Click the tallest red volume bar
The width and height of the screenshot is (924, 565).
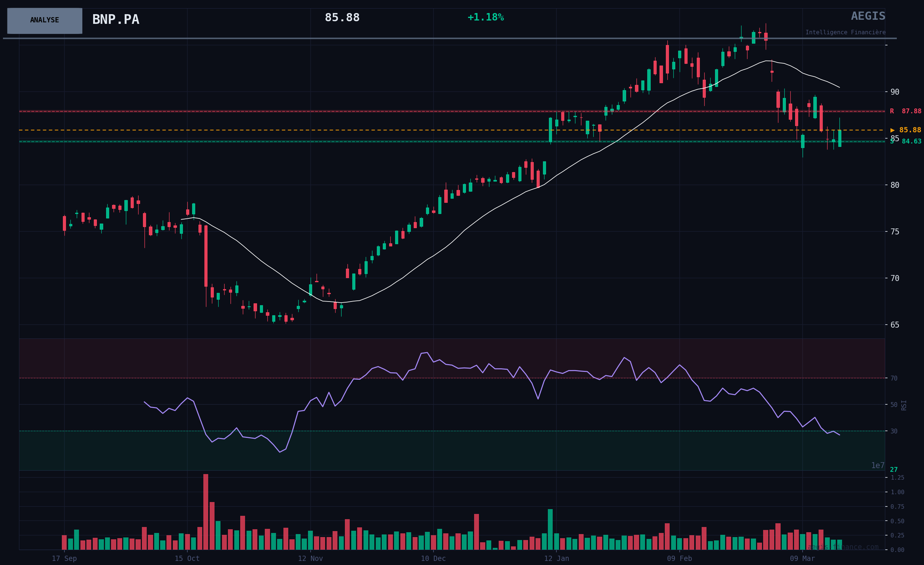point(206,512)
